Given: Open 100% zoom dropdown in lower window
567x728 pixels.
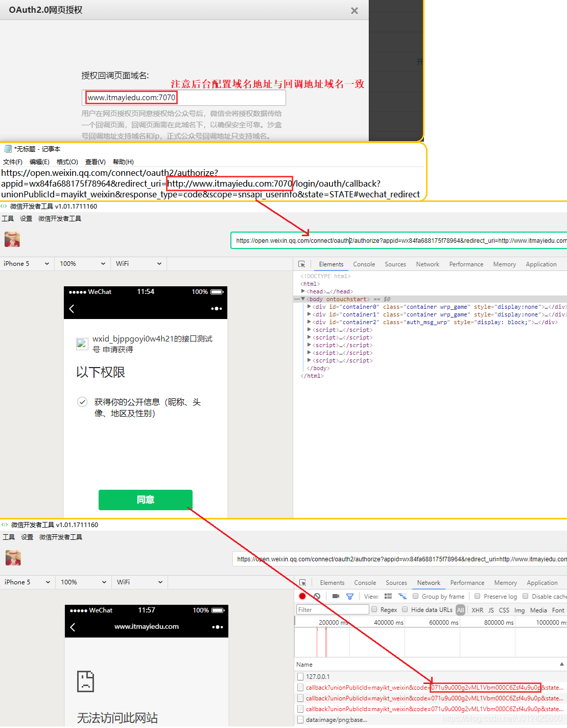Looking at the screenshot, I should click(x=83, y=582).
